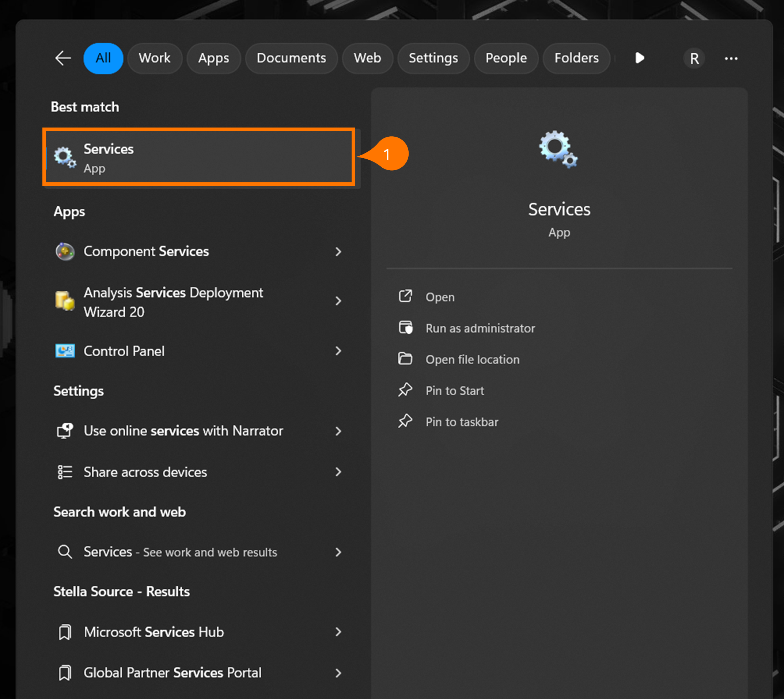Switch to the Apps filter tab
Viewport: 784px width, 699px height.
[x=213, y=58]
